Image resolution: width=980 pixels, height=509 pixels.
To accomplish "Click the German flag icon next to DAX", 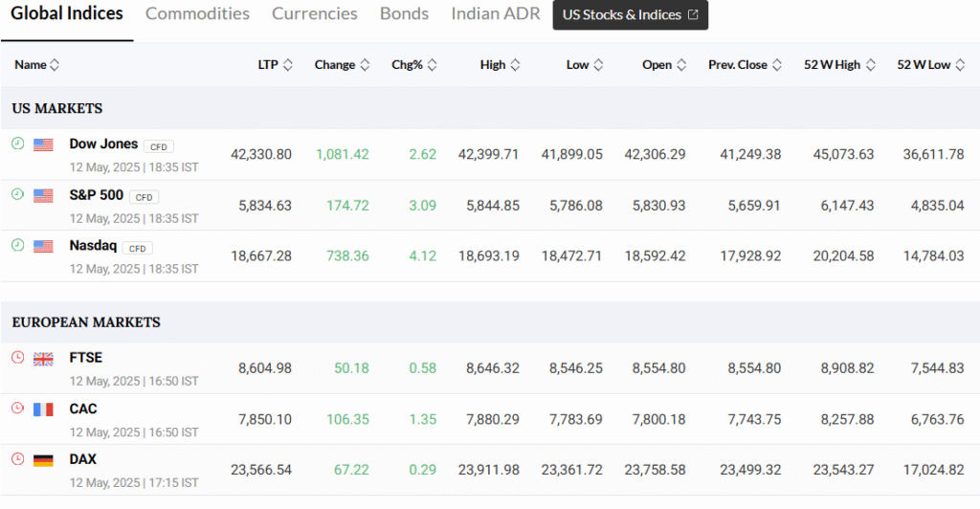I will click(x=43, y=460).
